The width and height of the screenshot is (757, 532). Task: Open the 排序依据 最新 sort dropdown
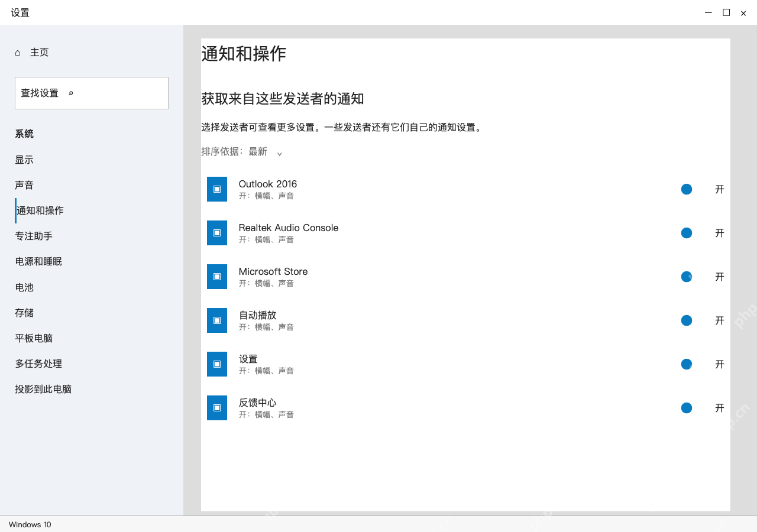pyautogui.click(x=242, y=152)
